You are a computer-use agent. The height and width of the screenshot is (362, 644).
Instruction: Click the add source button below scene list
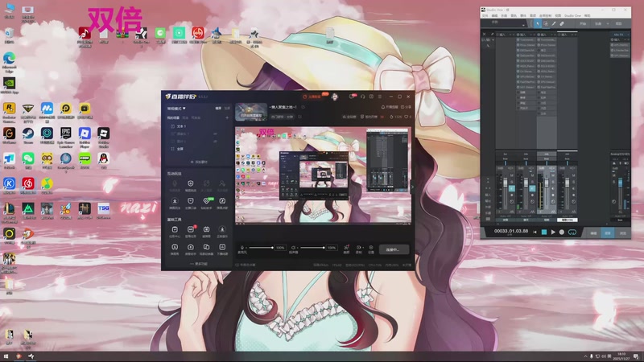click(x=199, y=162)
